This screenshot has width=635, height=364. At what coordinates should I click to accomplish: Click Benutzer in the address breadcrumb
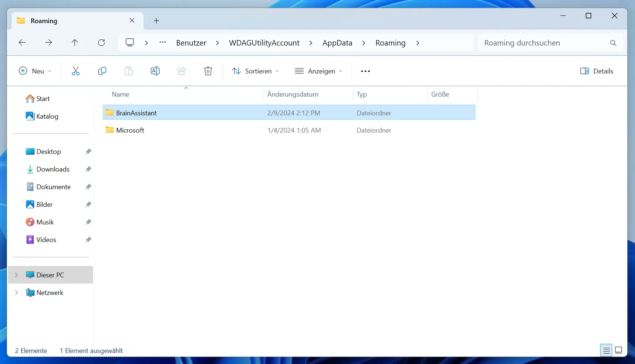coord(191,43)
